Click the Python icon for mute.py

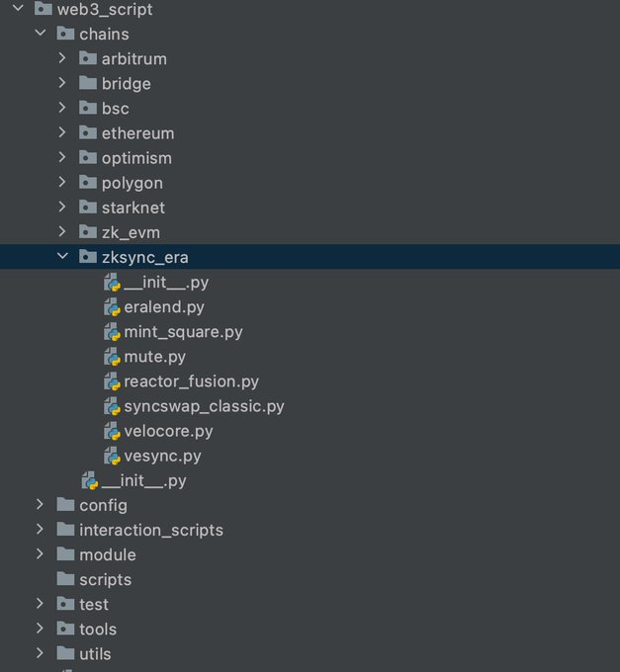(112, 358)
